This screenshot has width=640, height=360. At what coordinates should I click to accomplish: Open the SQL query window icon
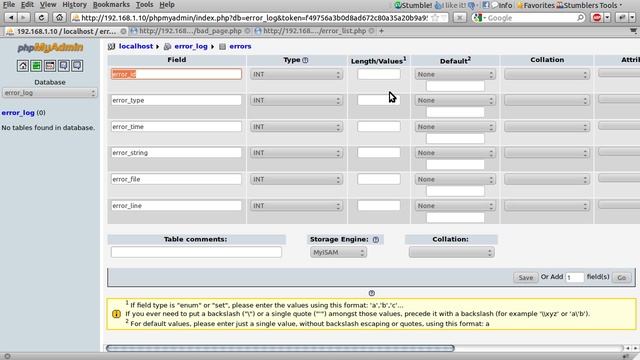pos(36,66)
